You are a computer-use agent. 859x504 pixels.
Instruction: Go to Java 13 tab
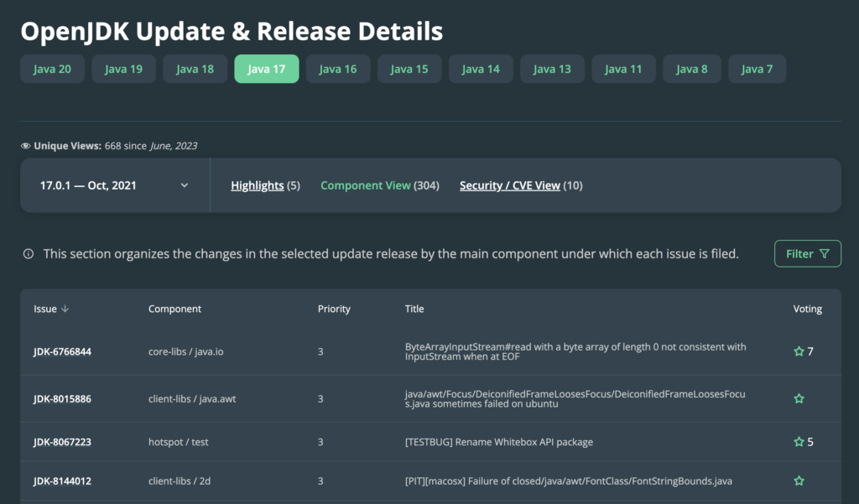click(x=552, y=69)
